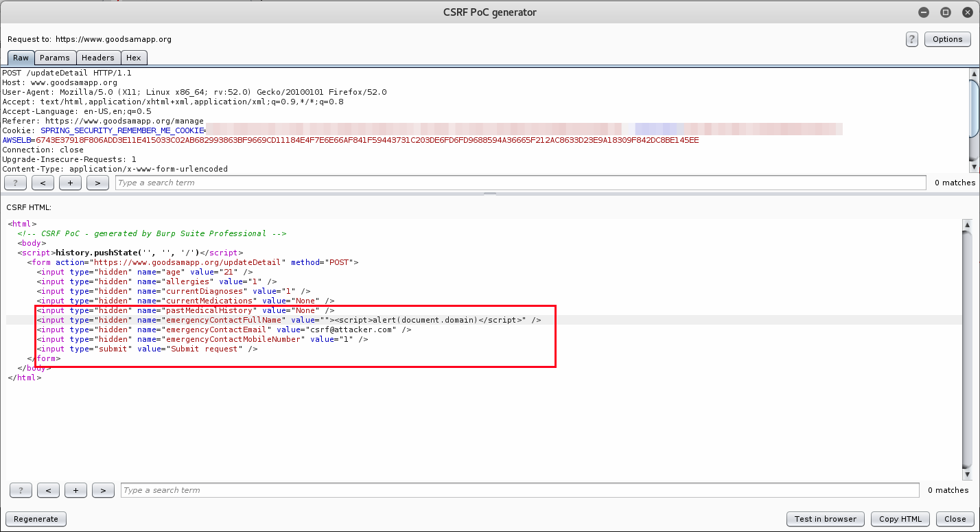
Task: Click the request pane scroll down arrow
Action: (974, 167)
